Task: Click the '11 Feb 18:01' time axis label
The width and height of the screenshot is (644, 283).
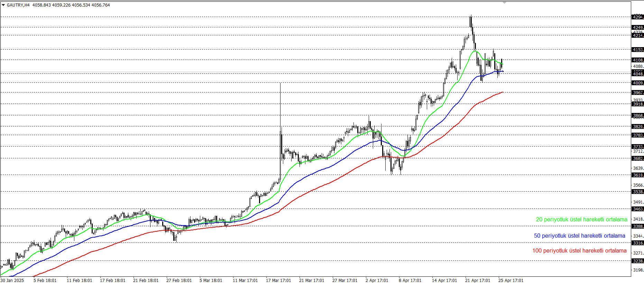Action: coord(80,281)
